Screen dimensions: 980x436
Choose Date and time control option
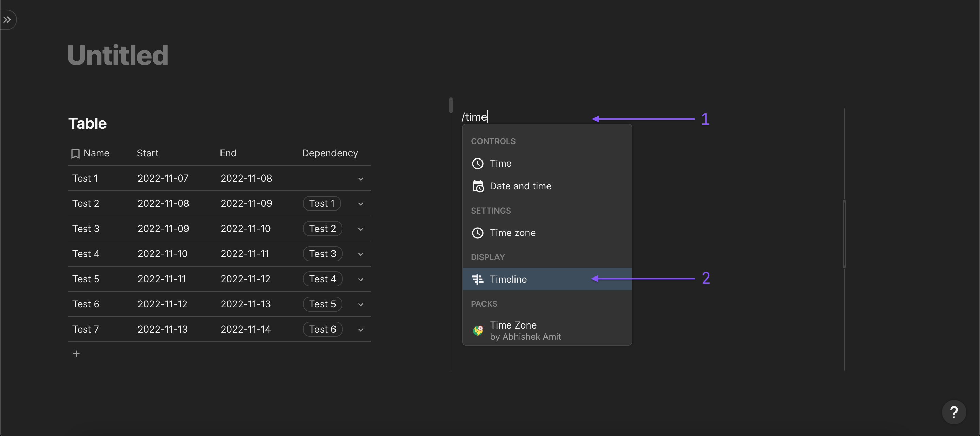[x=520, y=186]
